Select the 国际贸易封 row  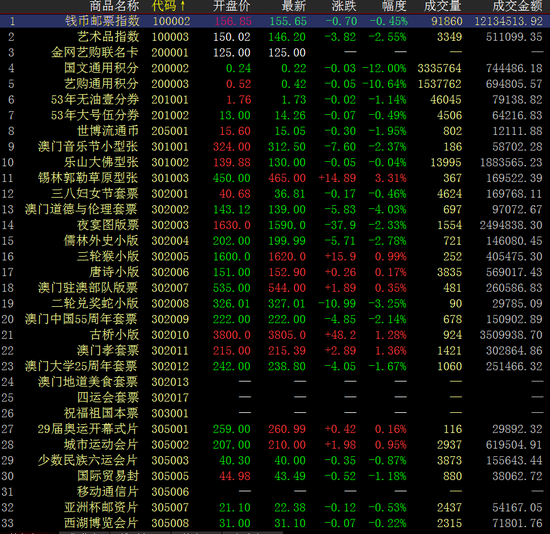click(x=275, y=476)
